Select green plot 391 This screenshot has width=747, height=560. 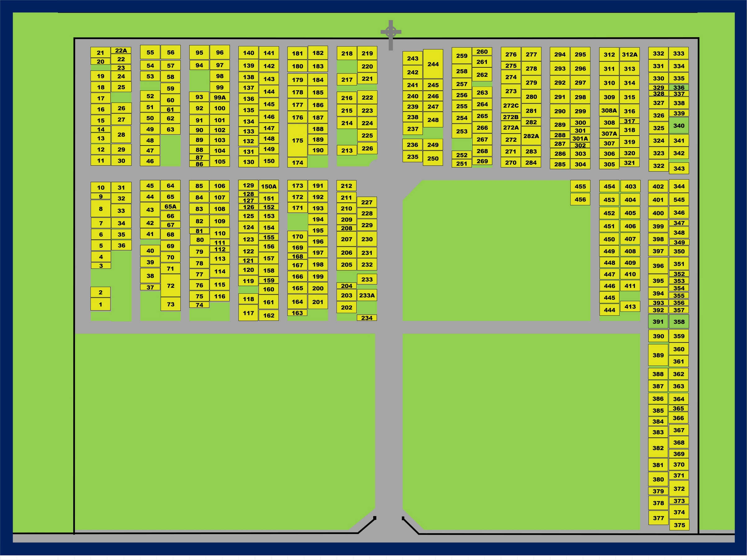[x=658, y=322]
